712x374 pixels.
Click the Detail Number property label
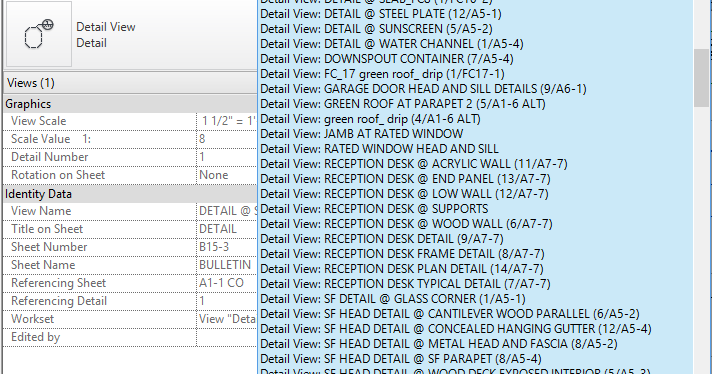pos(49,157)
